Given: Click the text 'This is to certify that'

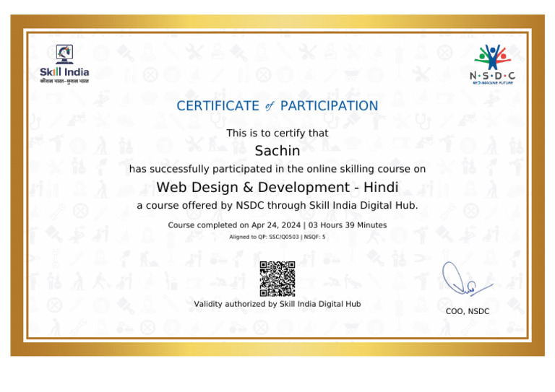Looking at the screenshot, I should [277, 134].
